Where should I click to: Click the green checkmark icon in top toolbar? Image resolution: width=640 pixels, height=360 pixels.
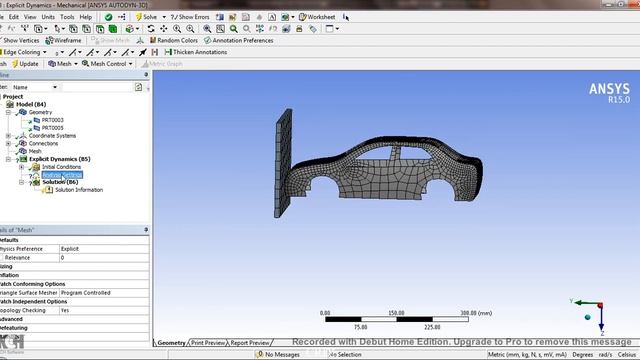[x=108, y=17]
